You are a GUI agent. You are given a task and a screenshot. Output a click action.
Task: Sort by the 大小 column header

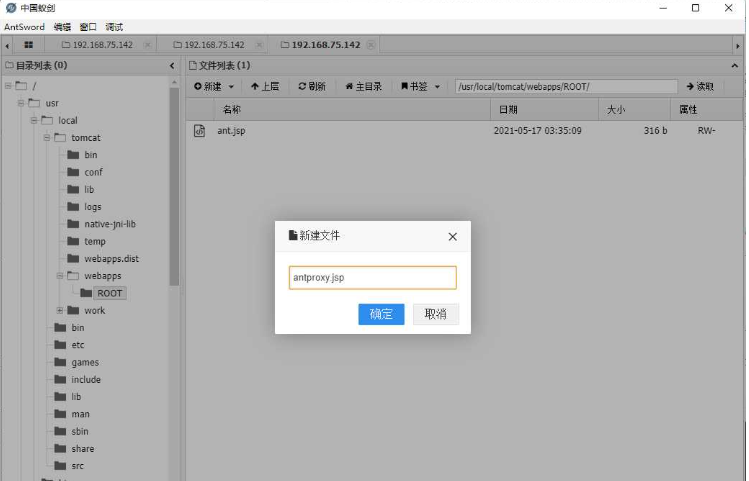pos(634,109)
